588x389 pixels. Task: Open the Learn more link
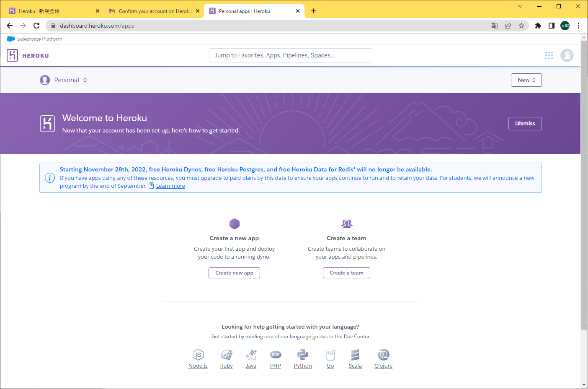170,186
